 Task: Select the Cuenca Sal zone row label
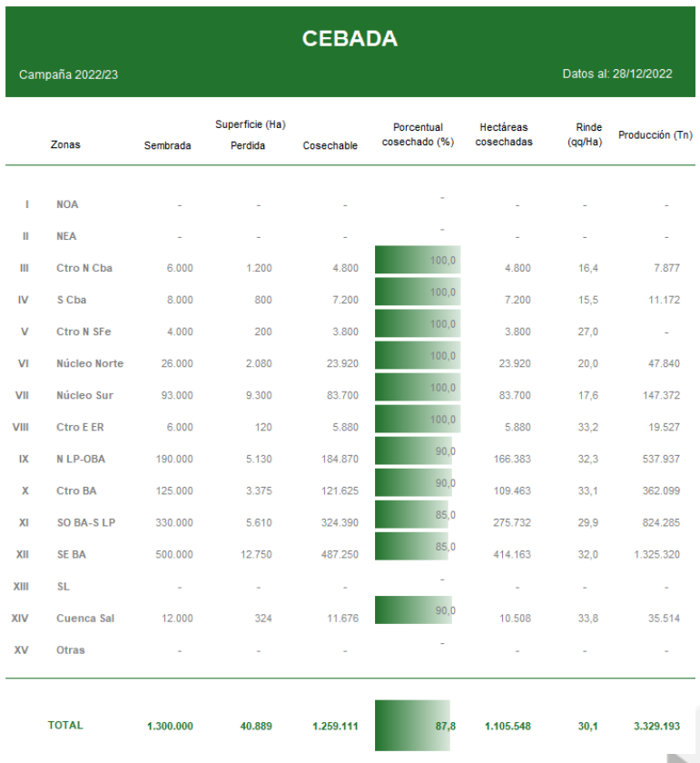click(x=84, y=619)
